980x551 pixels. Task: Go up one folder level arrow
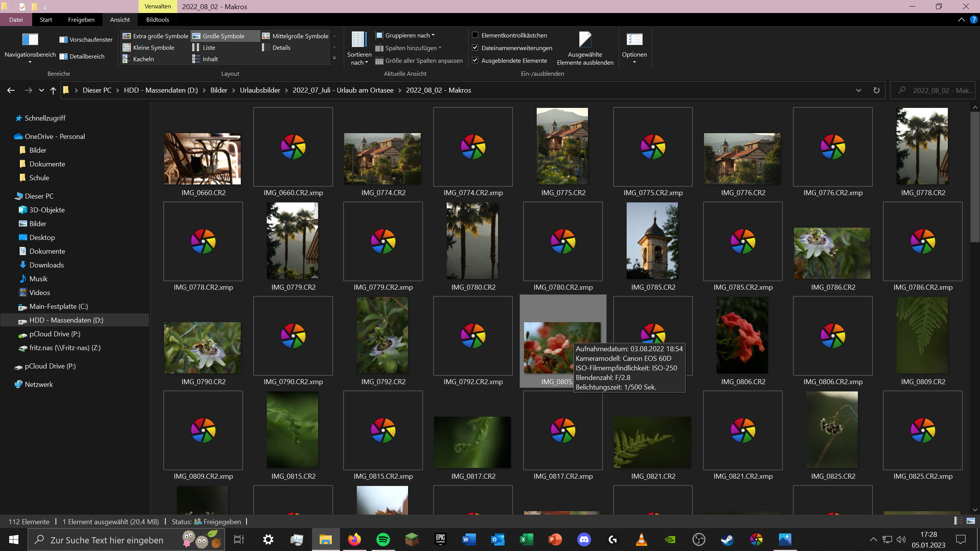(53, 90)
